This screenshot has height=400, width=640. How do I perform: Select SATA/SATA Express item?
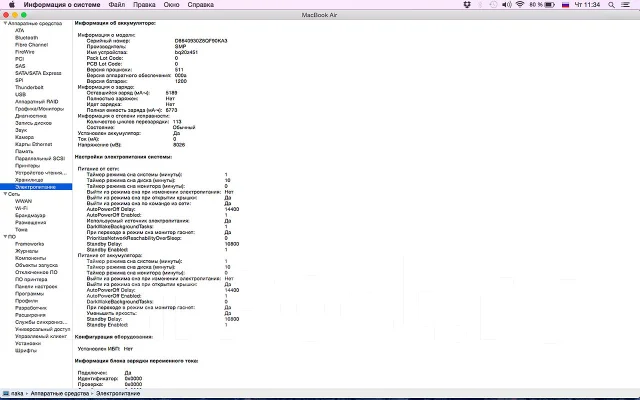click(38, 73)
